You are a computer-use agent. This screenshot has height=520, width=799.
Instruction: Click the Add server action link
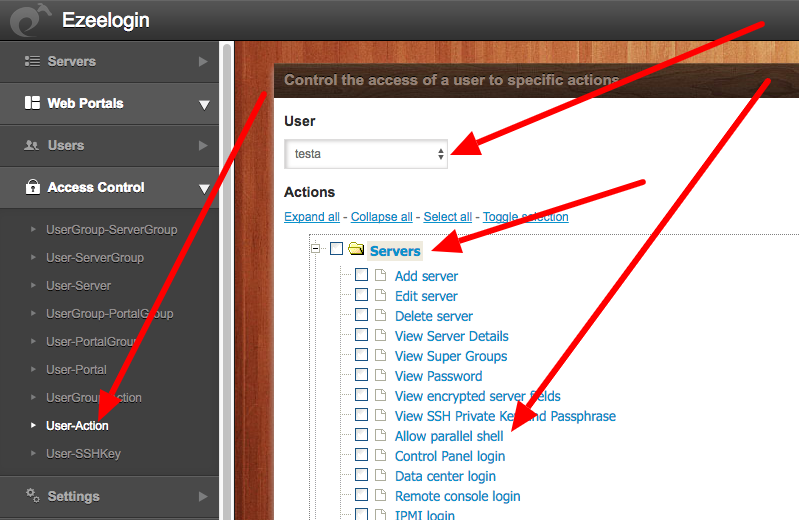427,276
